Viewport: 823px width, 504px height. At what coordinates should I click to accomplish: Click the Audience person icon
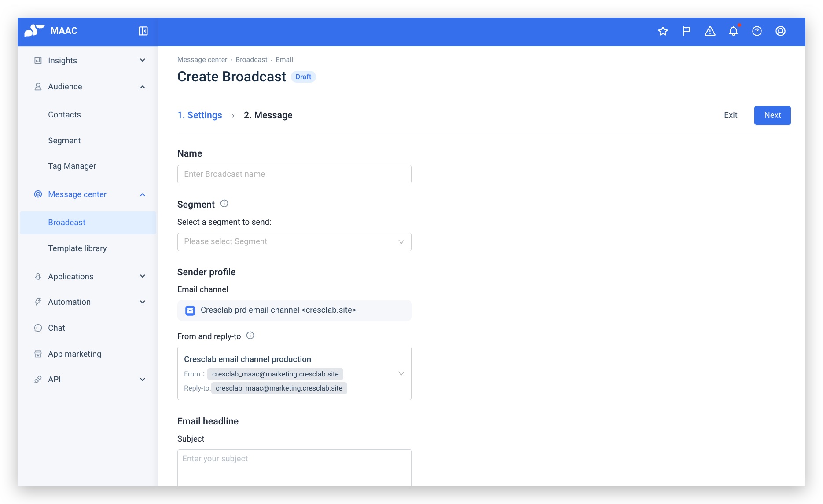(38, 87)
